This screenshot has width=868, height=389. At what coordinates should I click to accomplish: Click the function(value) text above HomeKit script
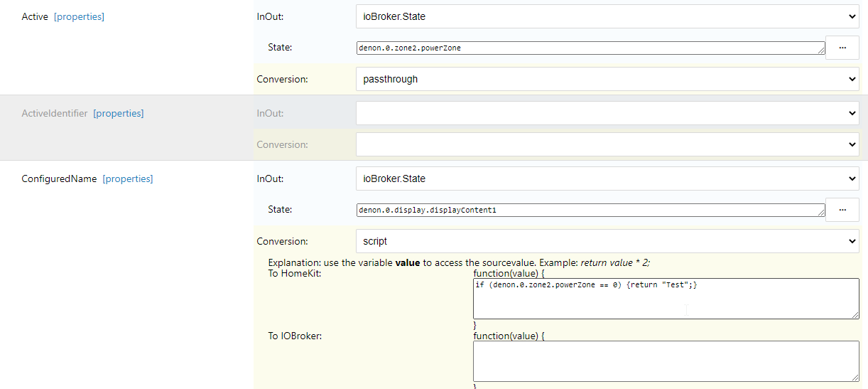(509, 273)
